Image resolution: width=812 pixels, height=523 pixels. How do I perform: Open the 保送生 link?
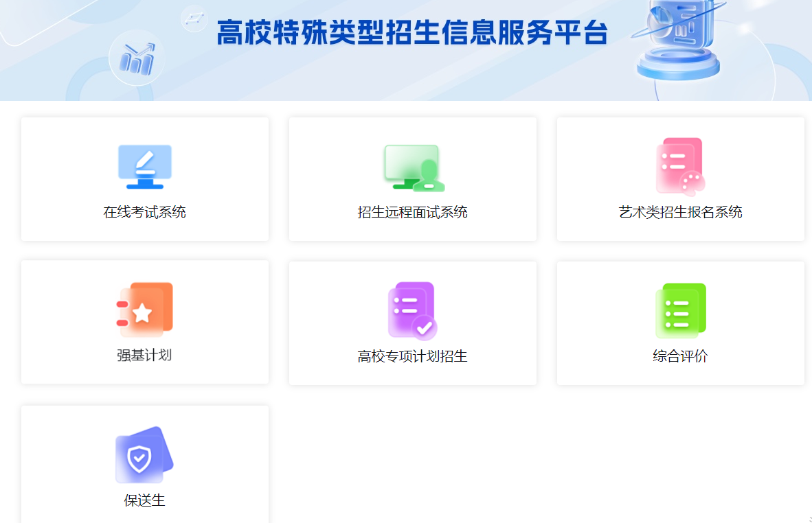click(x=144, y=500)
